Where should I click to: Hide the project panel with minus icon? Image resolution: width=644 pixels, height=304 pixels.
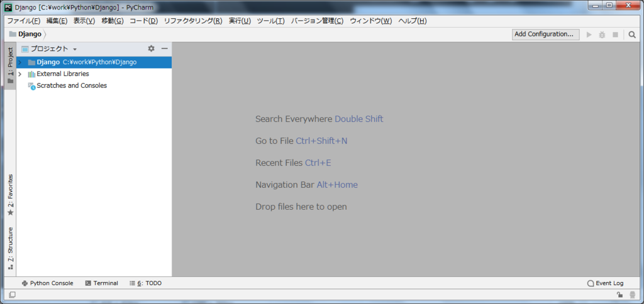click(x=164, y=48)
